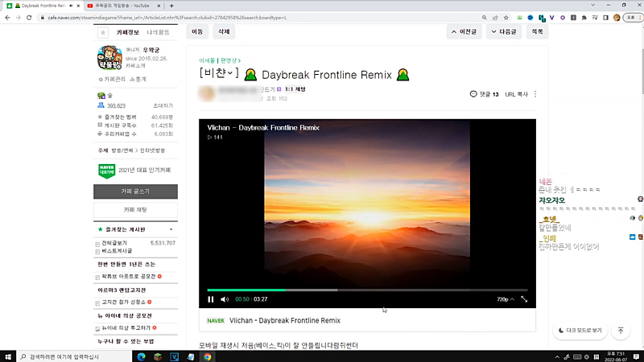Open the article's three-dot more menu
Image resolution: width=644 pixels, height=362 pixels.
tap(535, 94)
